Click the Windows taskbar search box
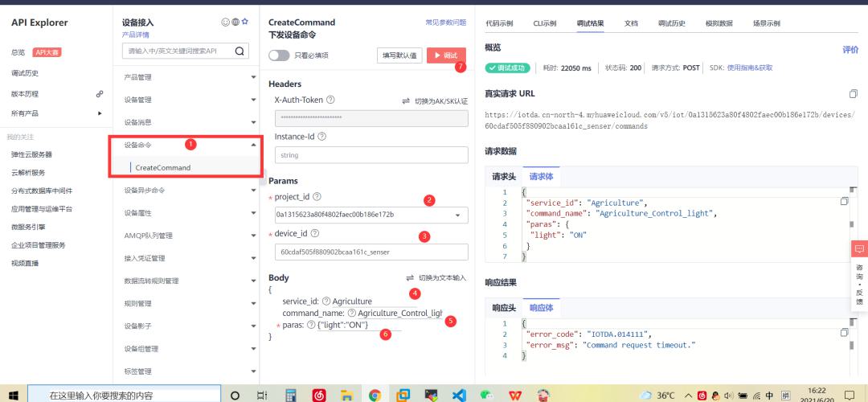 pos(124,394)
